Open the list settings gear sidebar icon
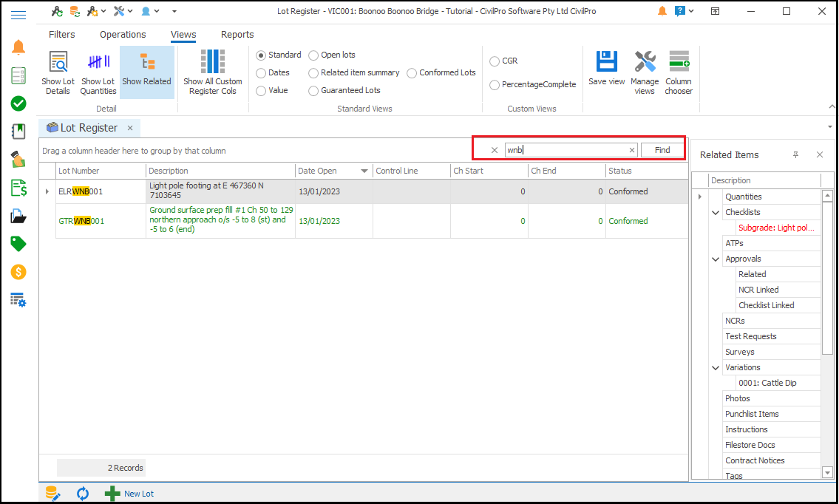The image size is (839, 504). (18, 299)
